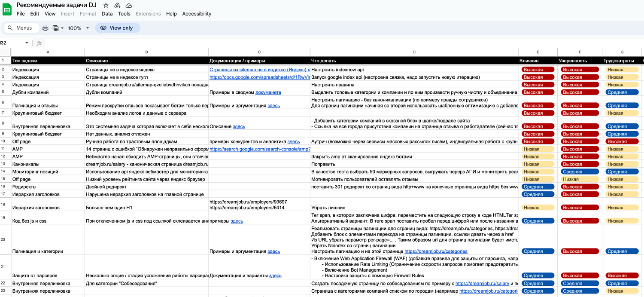Open the docs.google.com spreadsheets link
The image size is (644, 297).
point(260,77)
